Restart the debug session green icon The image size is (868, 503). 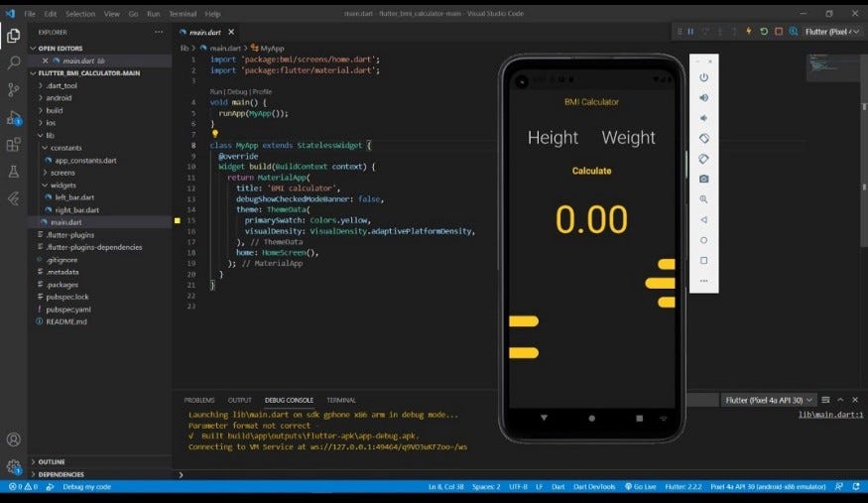point(764,32)
